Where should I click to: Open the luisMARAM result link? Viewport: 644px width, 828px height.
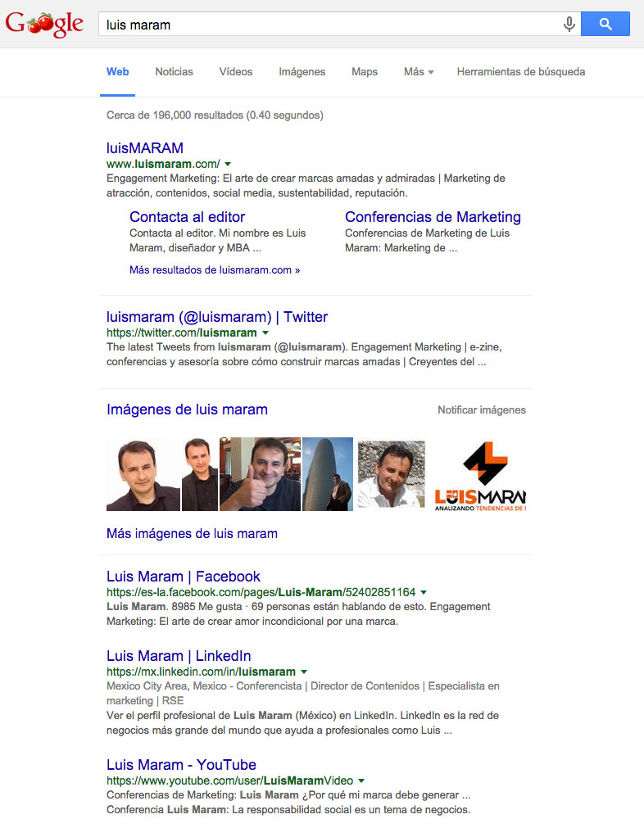click(145, 148)
